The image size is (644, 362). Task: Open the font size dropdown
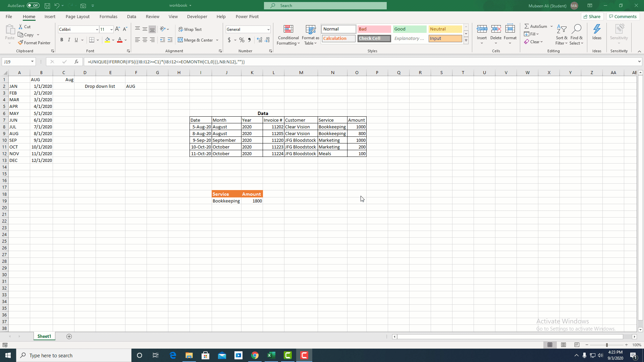[x=111, y=29]
